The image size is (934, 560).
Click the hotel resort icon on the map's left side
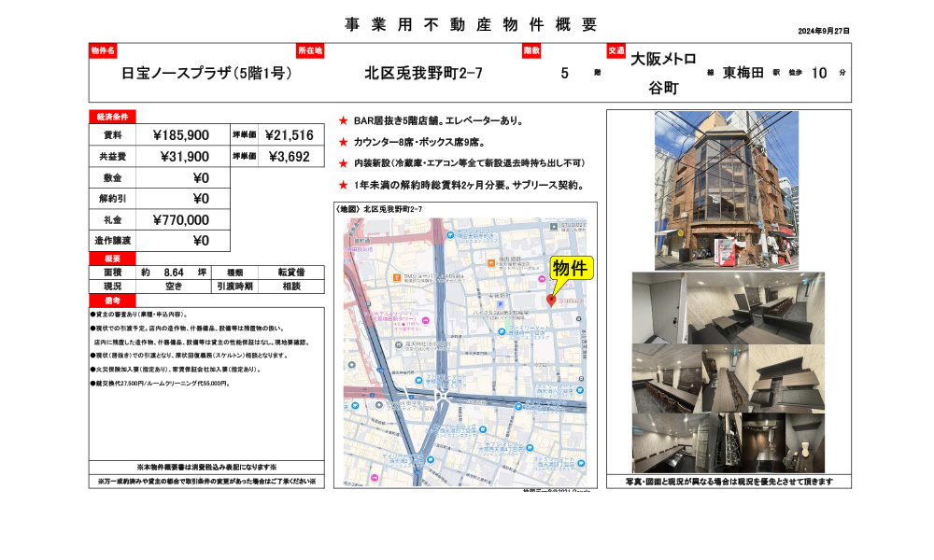click(x=425, y=321)
